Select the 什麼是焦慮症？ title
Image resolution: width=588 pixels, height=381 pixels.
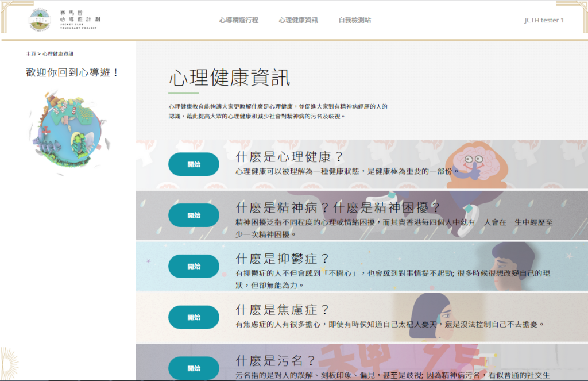click(x=283, y=310)
